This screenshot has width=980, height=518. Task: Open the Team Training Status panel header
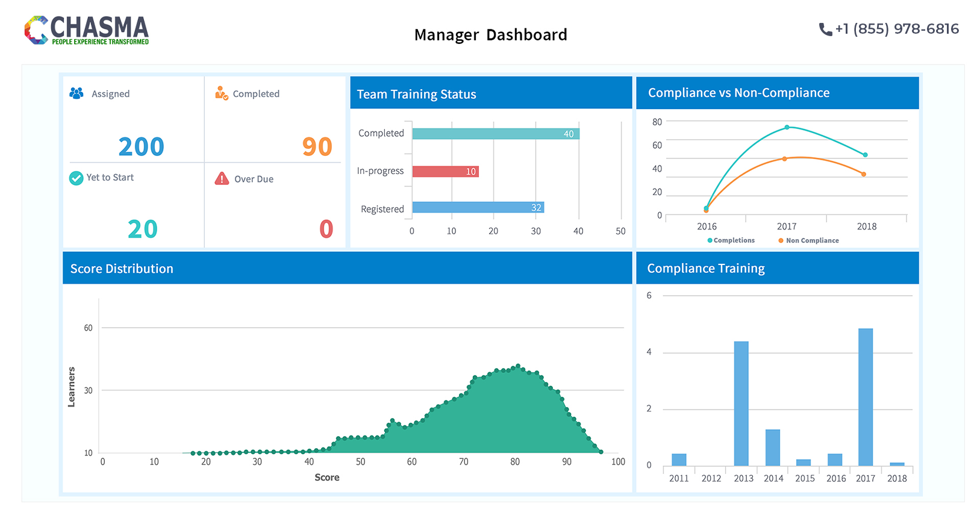[x=490, y=93]
